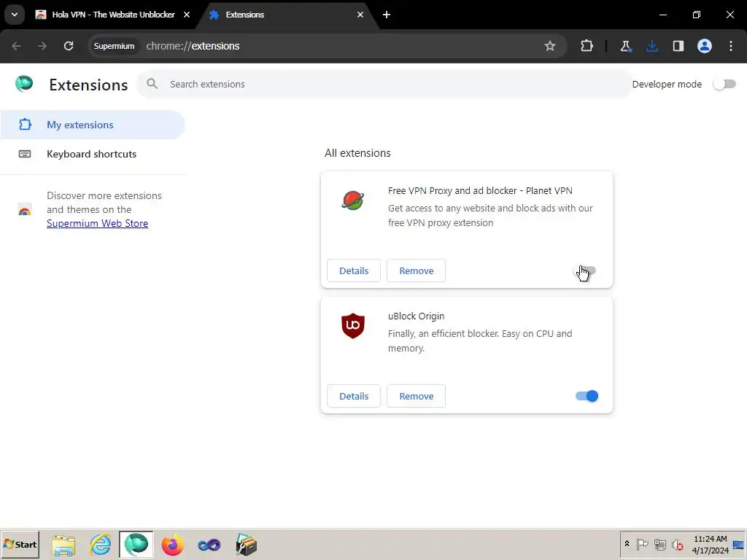The height and width of the screenshot is (560, 747).
Task: Toggle the side panel icon
Action: coord(678,46)
